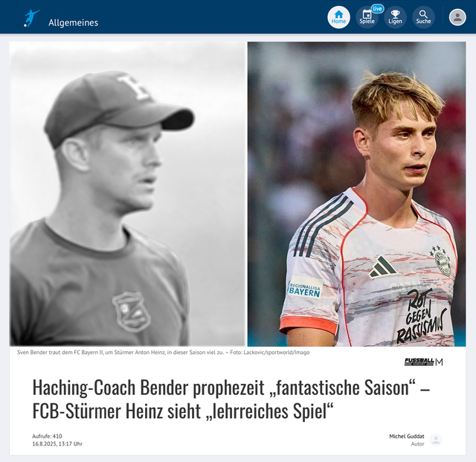
Task: Click the Merkur M logo
Action: [439, 362]
